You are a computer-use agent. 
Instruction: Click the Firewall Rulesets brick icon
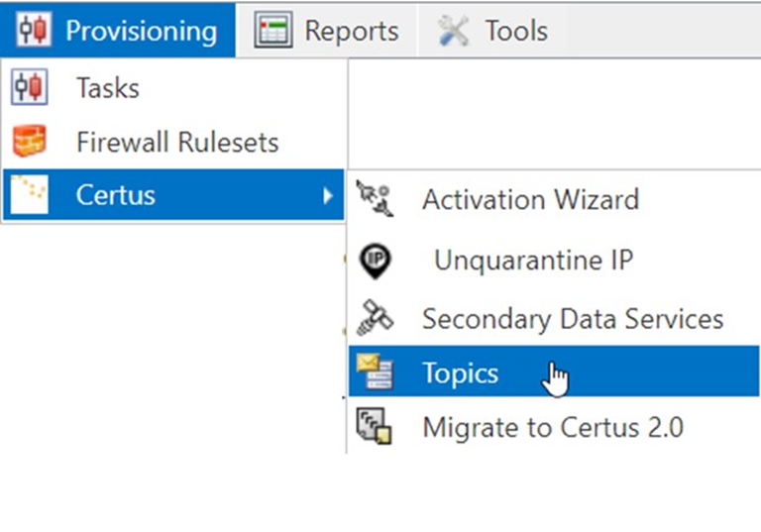coord(29,142)
